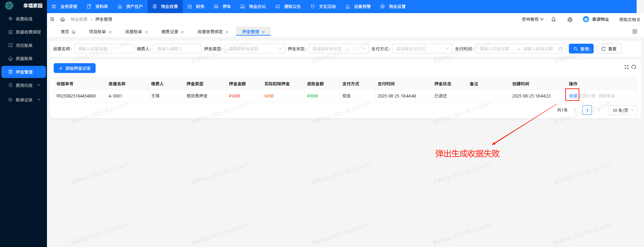Screen dimensions: 644x247
Task: Open the settings gear icon in header
Action: pos(570,19)
